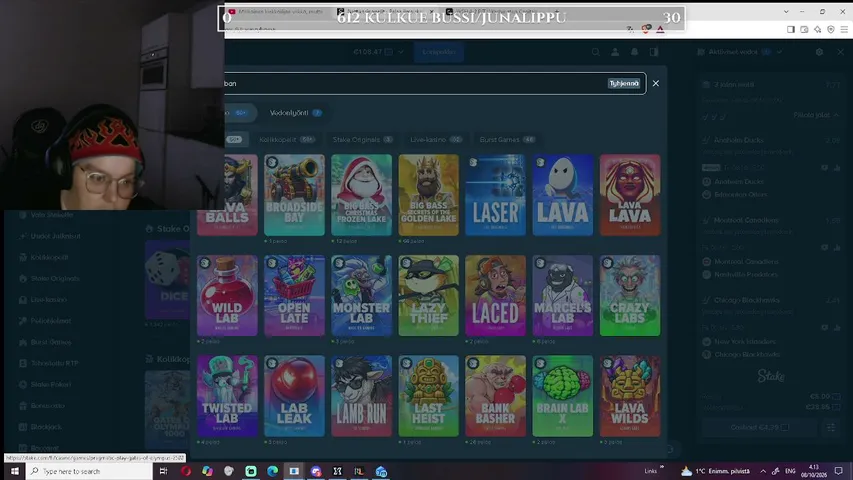Screen dimensions: 853x480
Task: Launch Opera browser from taskbar
Action: 186,471
